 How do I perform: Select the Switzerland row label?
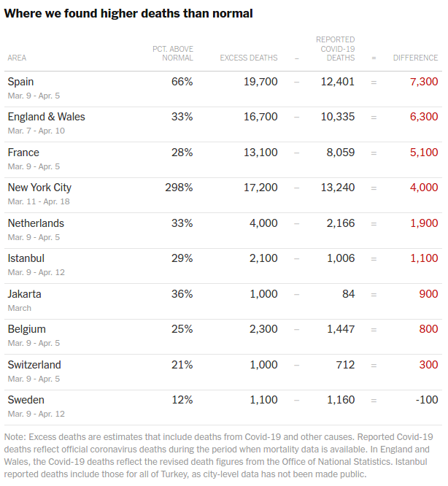tap(34, 365)
